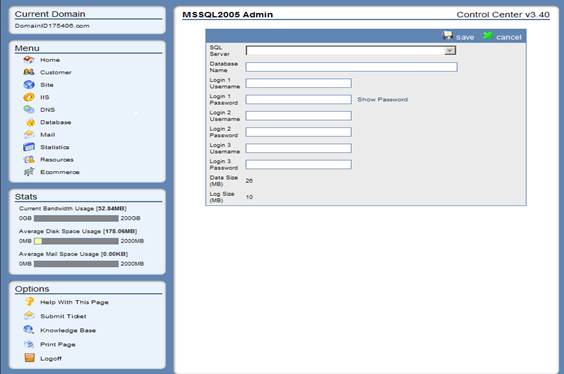
Task: Click the Logoff link
Action: (51, 359)
